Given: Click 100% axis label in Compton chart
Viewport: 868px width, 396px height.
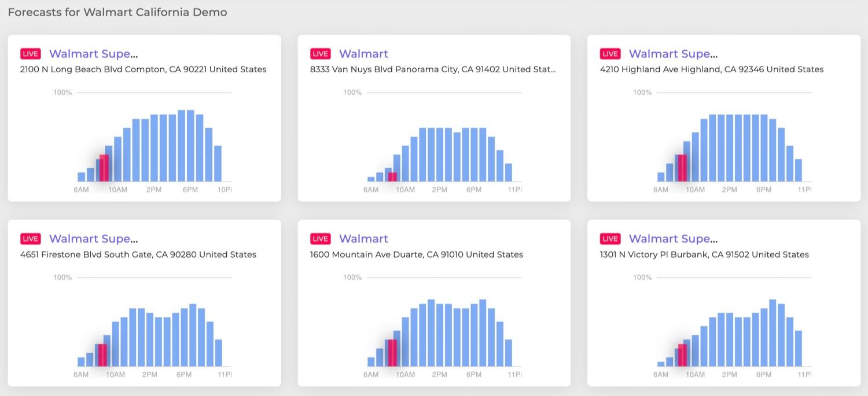Looking at the screenshot, I should (x=62, y=92).
